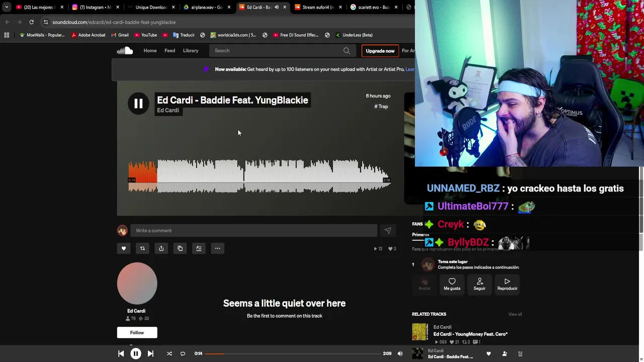
Task: Seek on the bottom player progress bar
Action: 293,353
